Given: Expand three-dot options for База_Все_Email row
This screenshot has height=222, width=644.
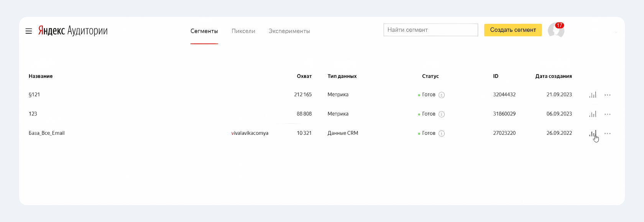Looking at the screenshot, I should (608, 133).
